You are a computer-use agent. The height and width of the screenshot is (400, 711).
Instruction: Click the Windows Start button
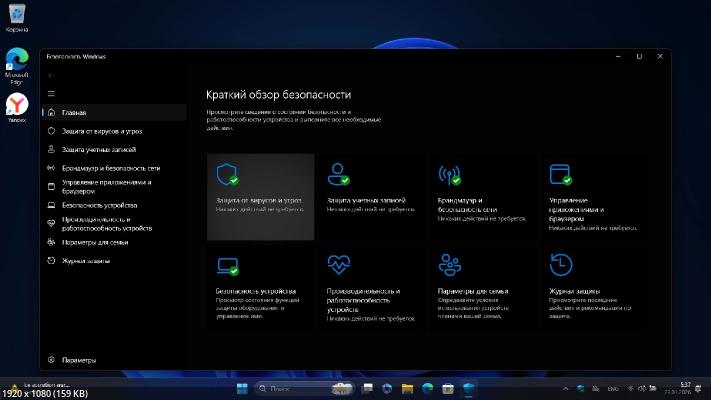point(243,387)
